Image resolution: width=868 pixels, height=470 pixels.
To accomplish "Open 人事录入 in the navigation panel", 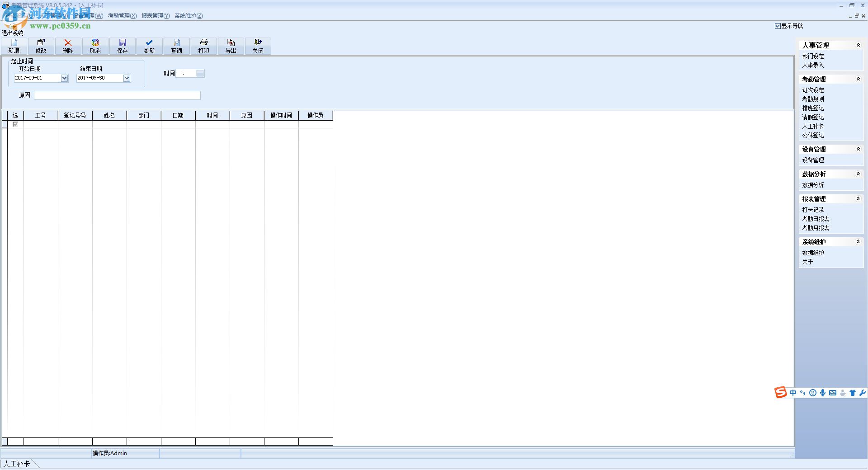I will [x=813, y=66].
